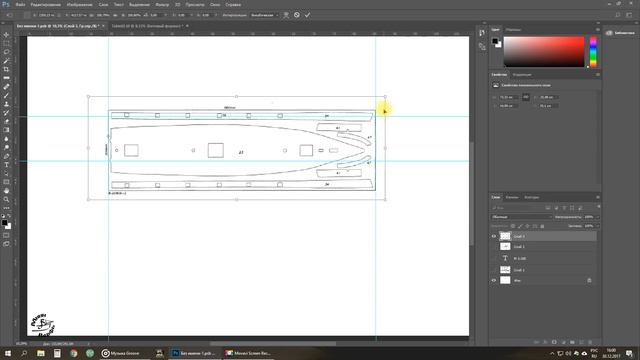This screenshot has width=640, height=360.
Task: Open the Изображение menu
Action: point(79,4)
